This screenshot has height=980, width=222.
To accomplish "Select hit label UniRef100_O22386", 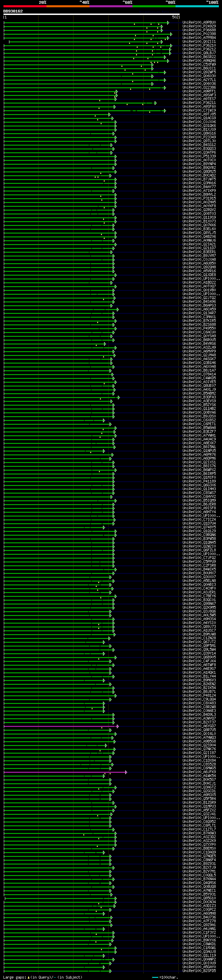I will 199,88.
